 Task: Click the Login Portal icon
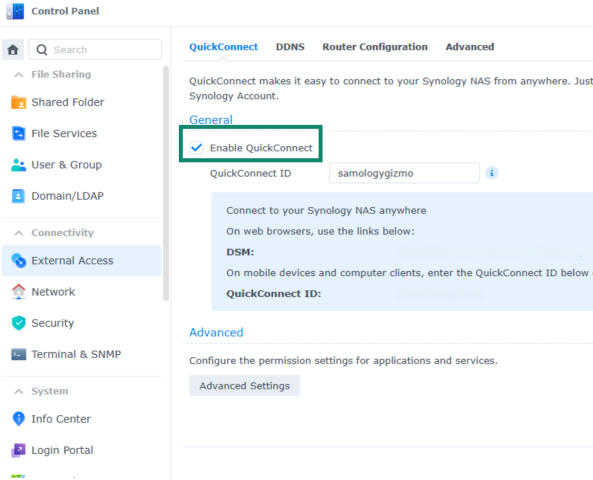[x=18, y=450]
